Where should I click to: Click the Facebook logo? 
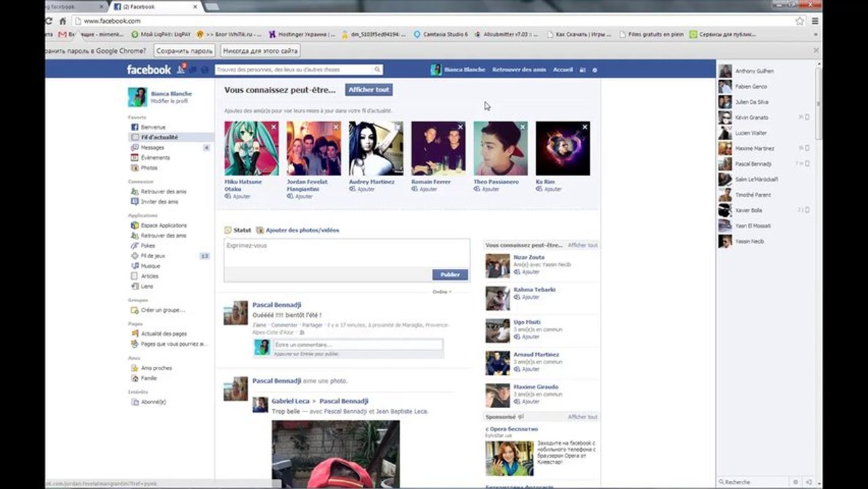(149, 69)
